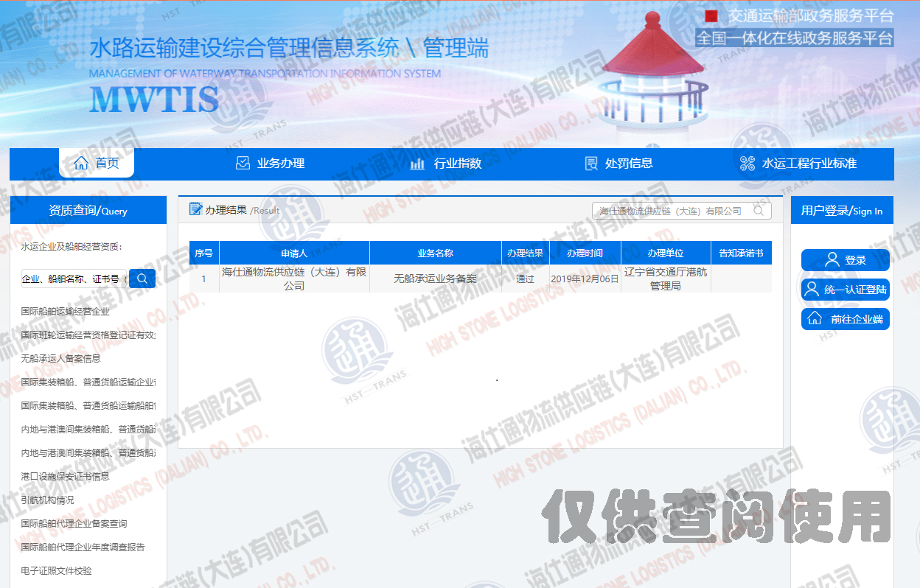The image size is (920, 588).
Task: Select the 2019年12月06日 date cell
Action: pos(585,279)
